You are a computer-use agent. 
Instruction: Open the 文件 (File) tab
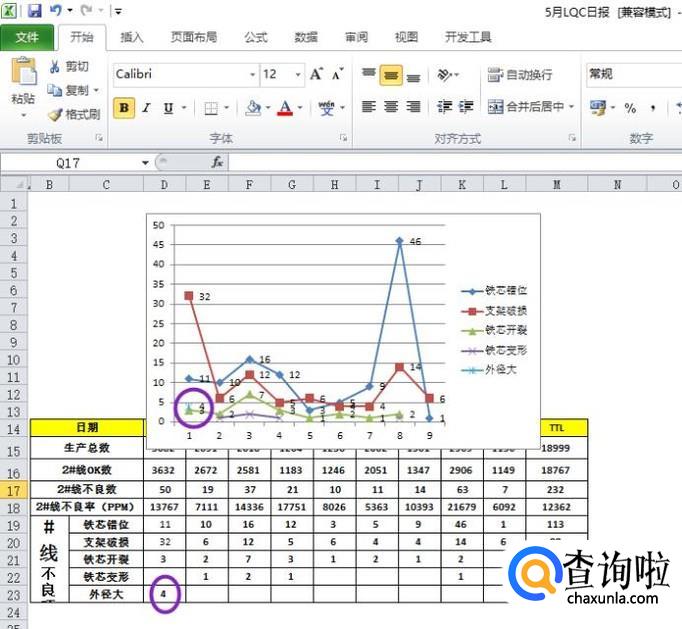tap(27, 37)
